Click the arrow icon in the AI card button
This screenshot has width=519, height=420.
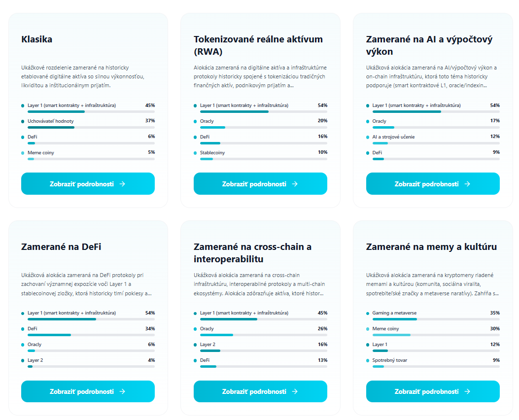click(x=467, y=184)
